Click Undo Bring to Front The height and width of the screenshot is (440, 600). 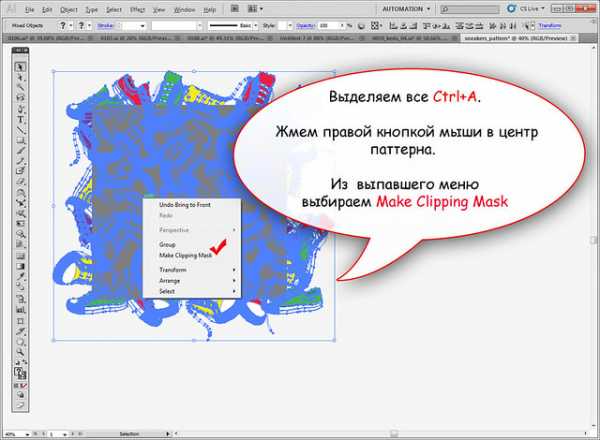[x=184, y=204]
